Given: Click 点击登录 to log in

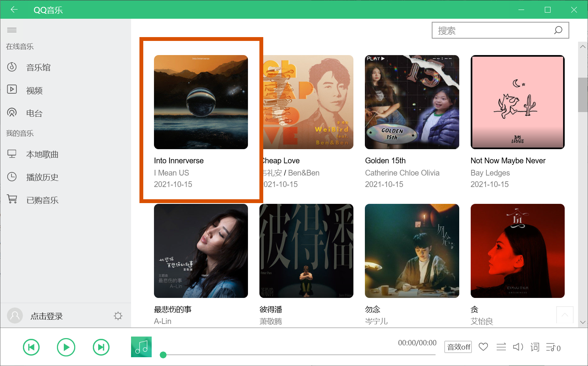Looking at the screenshot, I should [x=46, y=316].
